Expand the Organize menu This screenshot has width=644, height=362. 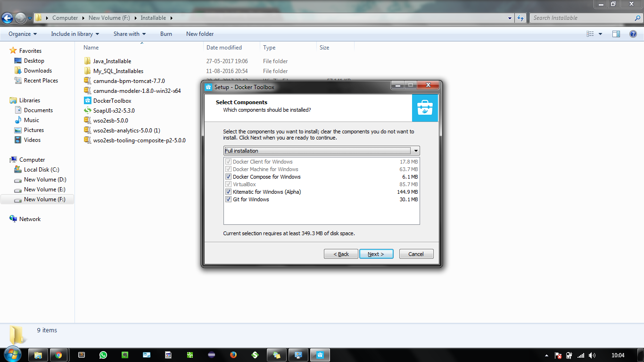pos(22,34)
